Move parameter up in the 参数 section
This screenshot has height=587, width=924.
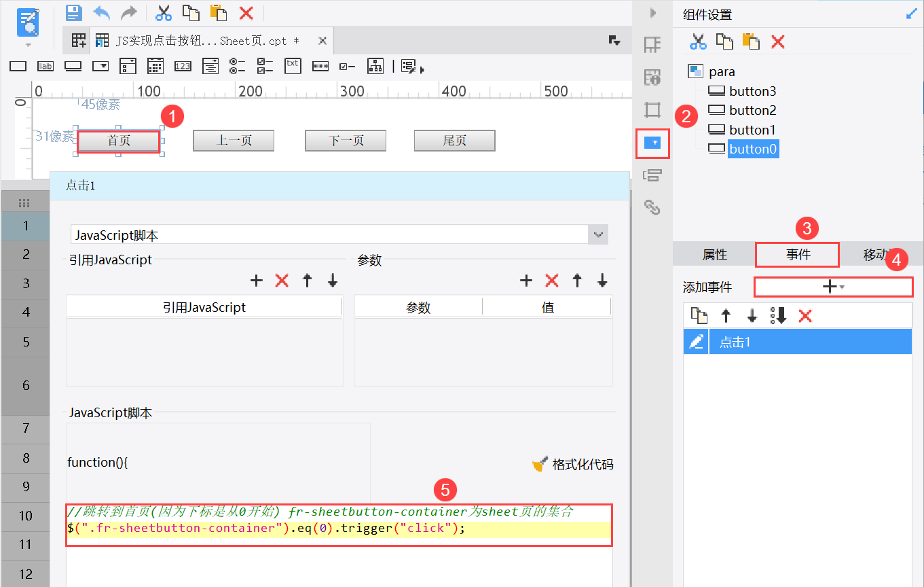(577, 281)
